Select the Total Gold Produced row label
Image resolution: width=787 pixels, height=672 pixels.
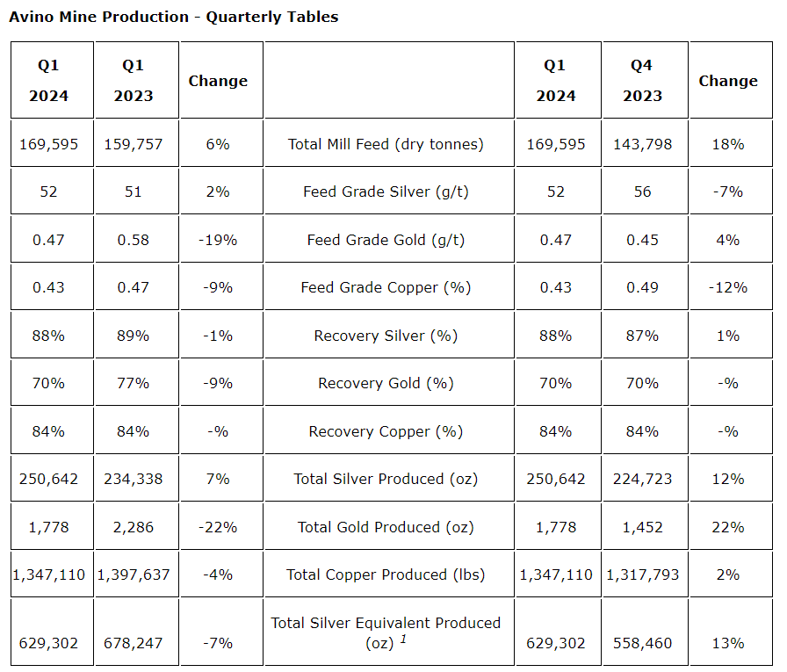coord(386,527)
